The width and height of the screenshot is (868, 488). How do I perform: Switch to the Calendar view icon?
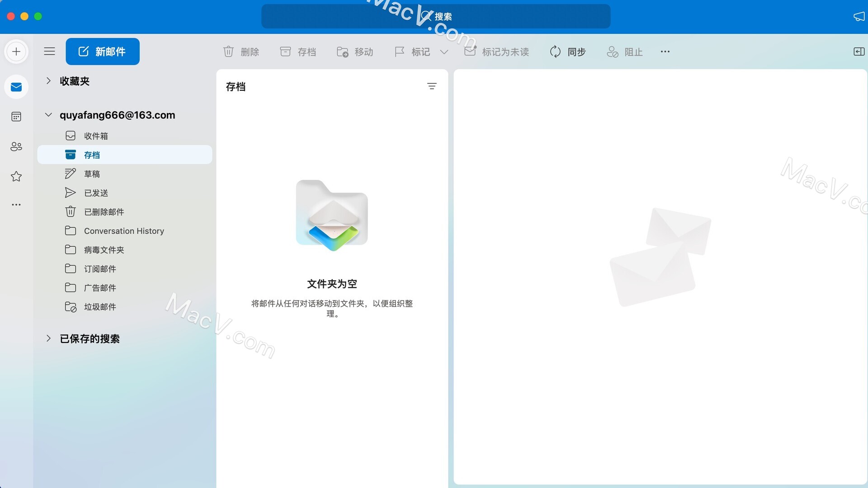click(16, 117)
